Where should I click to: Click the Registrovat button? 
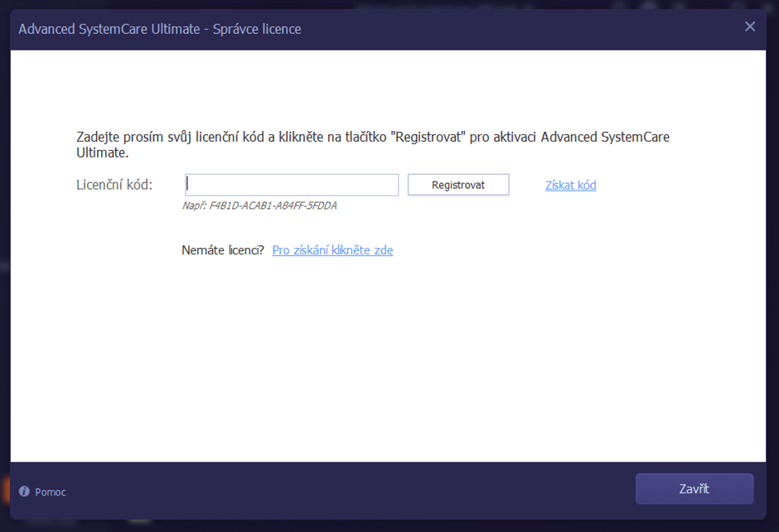[x=458, y=185]
